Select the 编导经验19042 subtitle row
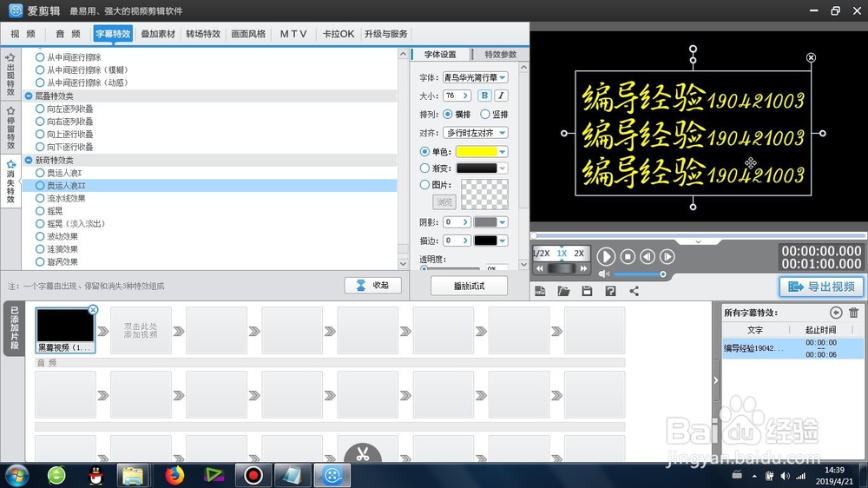 (792, 348)
